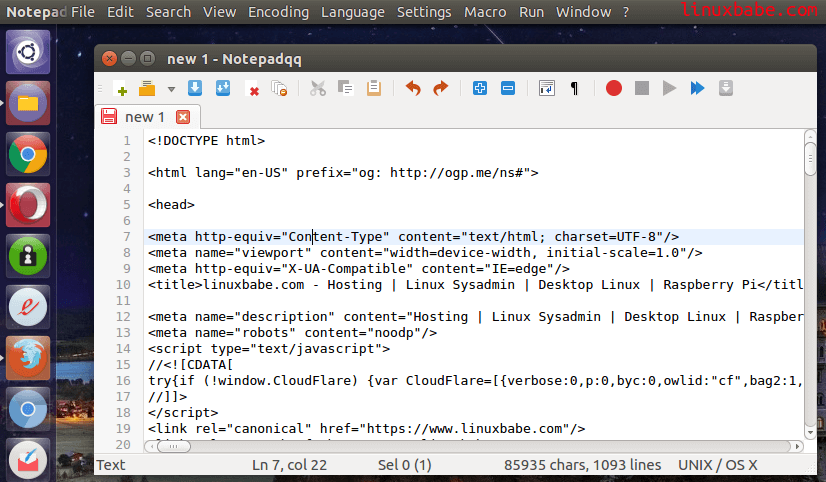
Task: Toggle show all characters pilcrow icon
Action: (x=574, y=89)
